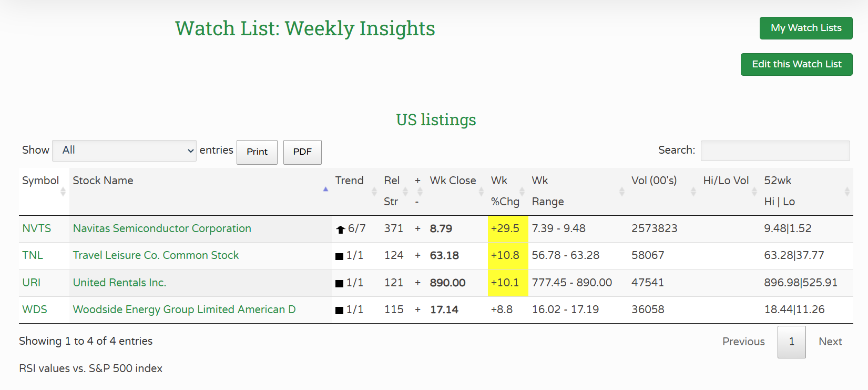Click highlighted +10.1 weekly change cell
This screenshot has height=390, width=868.
508,283
